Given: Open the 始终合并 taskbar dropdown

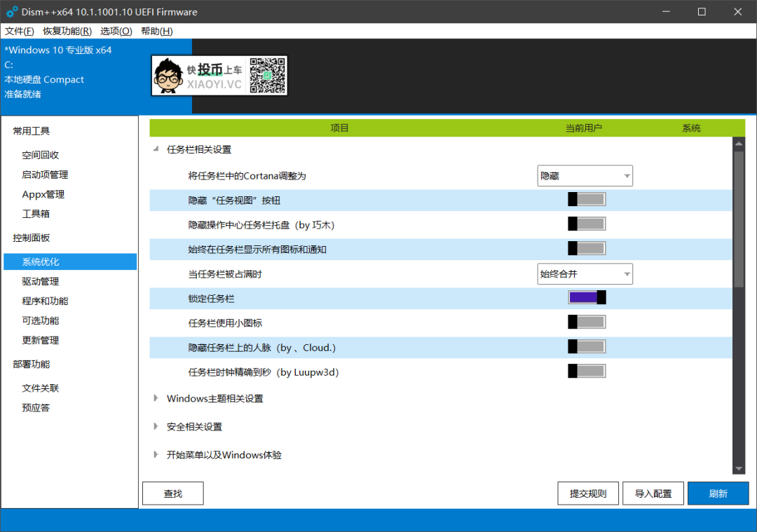Looking at the screenshot, I should pos(585,274).
